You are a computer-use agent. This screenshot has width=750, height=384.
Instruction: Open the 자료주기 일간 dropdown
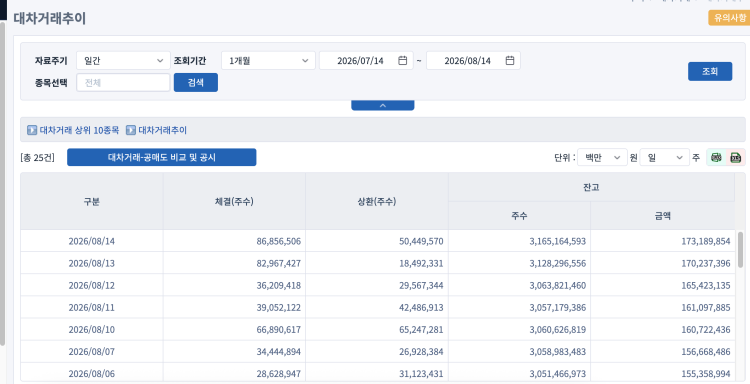123,61
